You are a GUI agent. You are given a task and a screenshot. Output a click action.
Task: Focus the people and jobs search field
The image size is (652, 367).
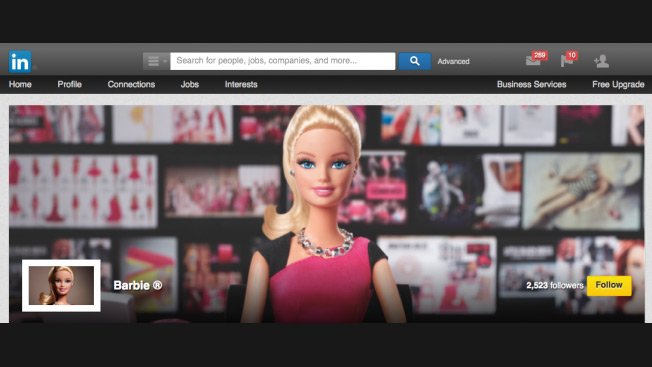pos(283,61)
